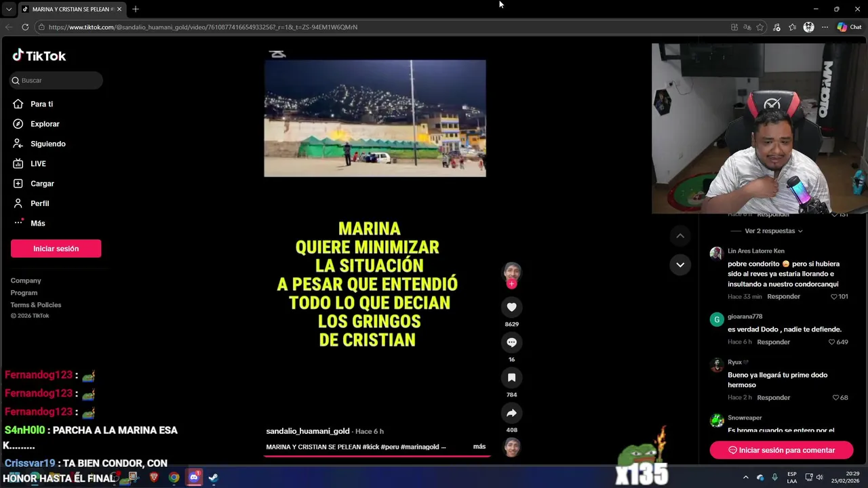
Task: Click the TikTok logo
Action: [39, 56]
